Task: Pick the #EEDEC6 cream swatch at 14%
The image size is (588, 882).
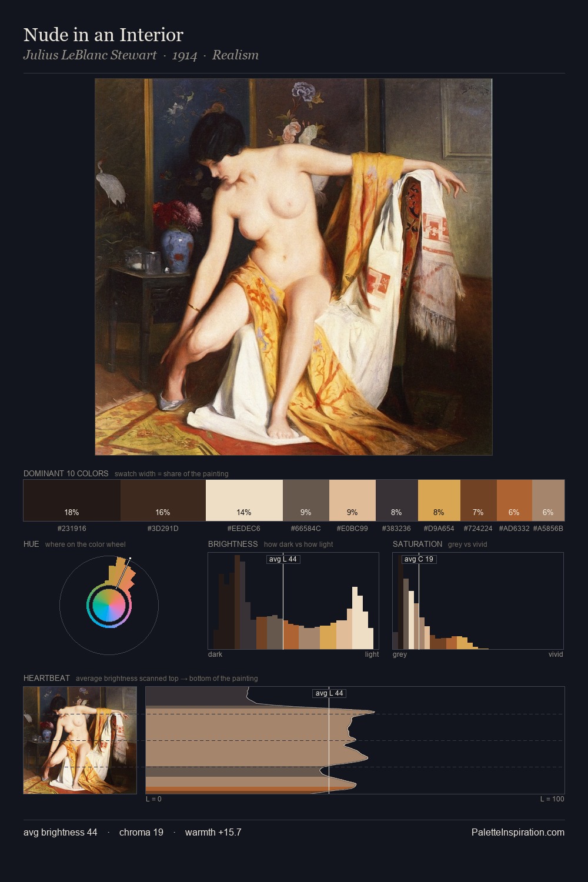Action: tap(244, 500)
